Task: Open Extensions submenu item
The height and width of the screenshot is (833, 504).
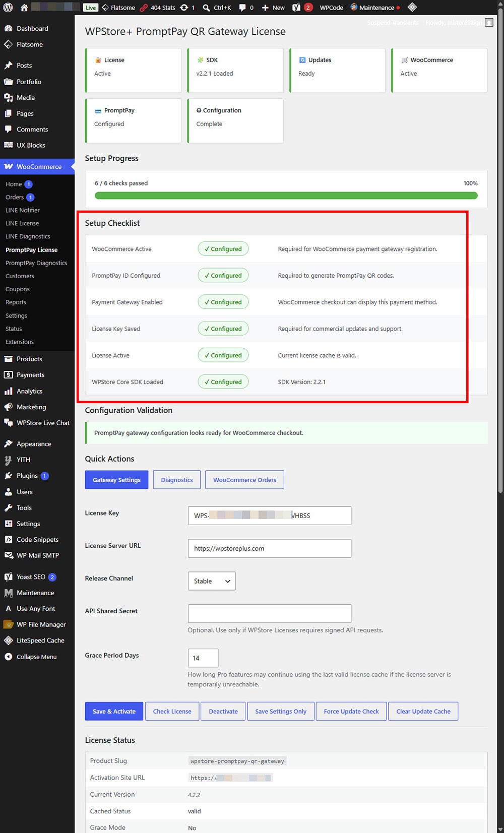Action: coord(20,342)
